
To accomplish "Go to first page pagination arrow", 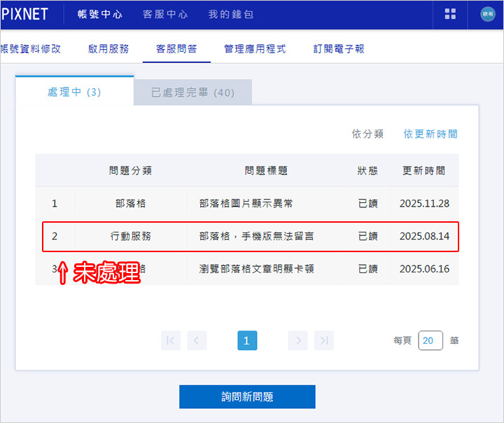I will pos(171,340).
